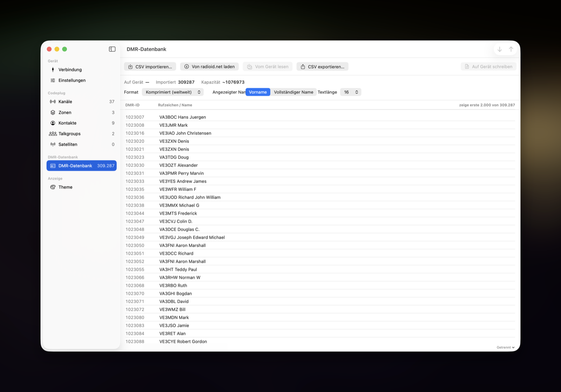Open Kontakte sidebar entry

point(81,123)
